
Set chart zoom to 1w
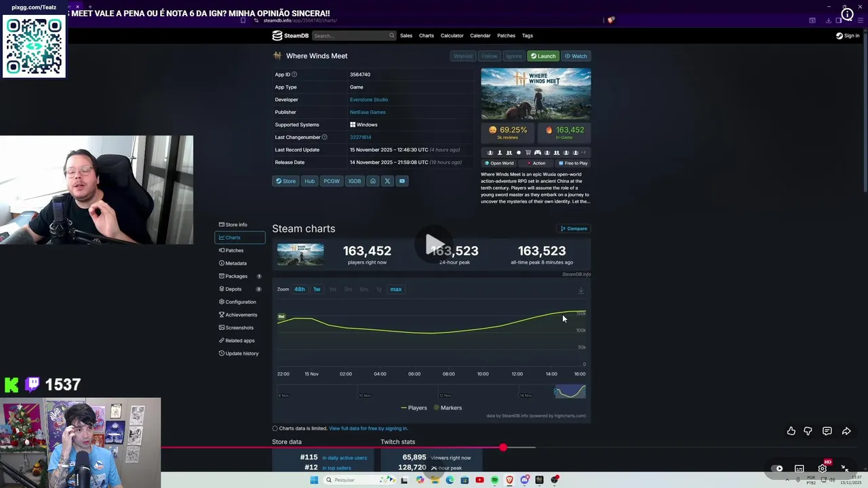(317, 289)
